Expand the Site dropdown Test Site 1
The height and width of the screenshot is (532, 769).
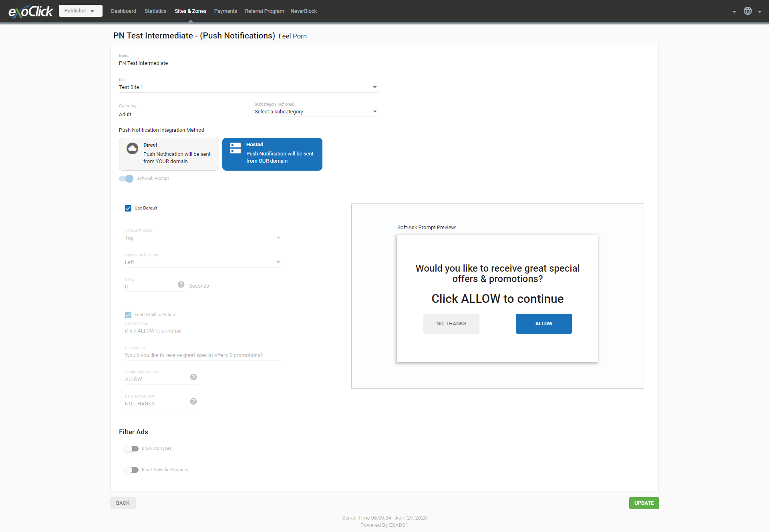tap(248, 87)
